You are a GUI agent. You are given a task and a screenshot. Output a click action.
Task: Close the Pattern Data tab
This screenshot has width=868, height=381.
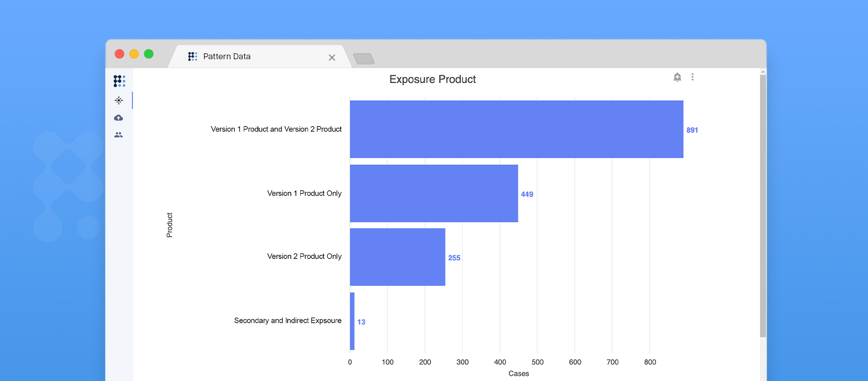(x=332, y=57)
